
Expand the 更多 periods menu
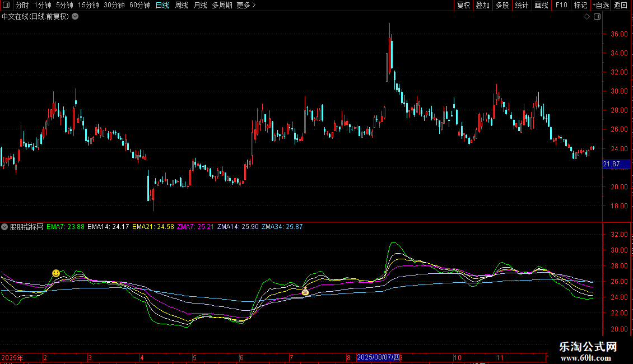point(246,5)
